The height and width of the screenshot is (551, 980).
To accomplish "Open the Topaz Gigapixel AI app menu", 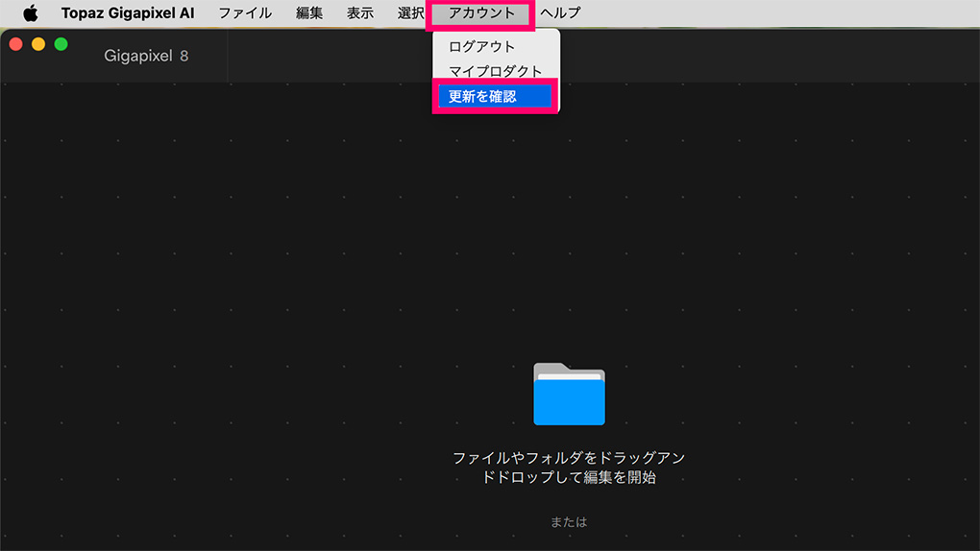I will point(128,13).
